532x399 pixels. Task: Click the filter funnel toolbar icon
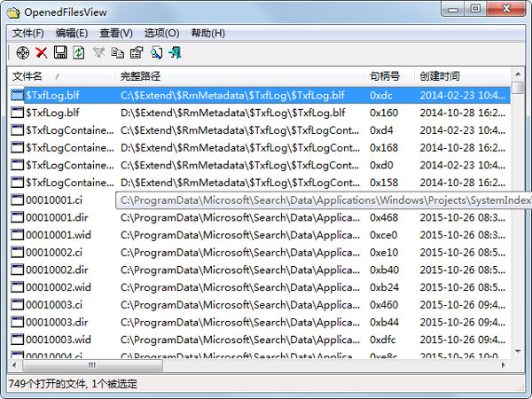point(99,52)
